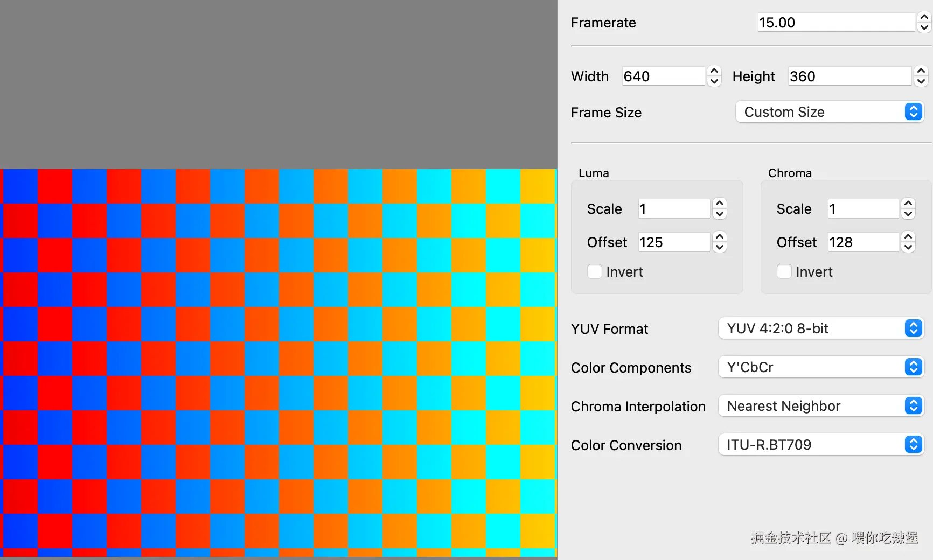Lower the Luma Scale with the down arrow

pyautogui.click(x=720, y=214)
